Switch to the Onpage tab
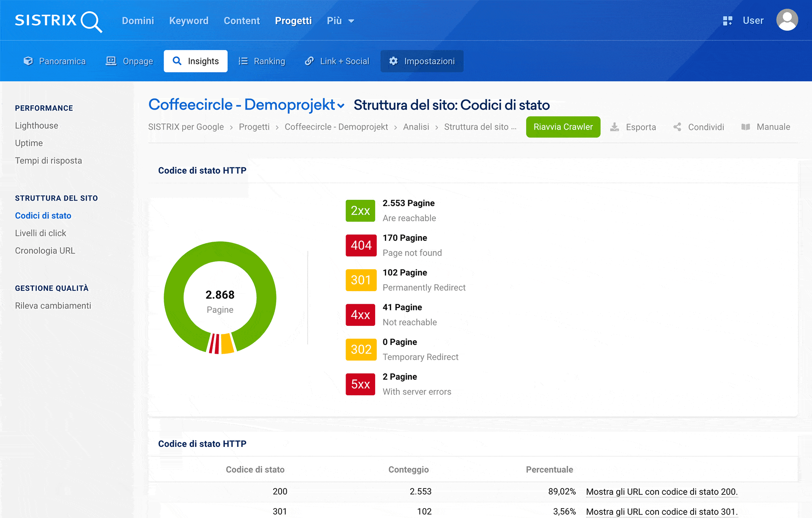The height and width of the screenshot is (518, 812). (129, 61)
